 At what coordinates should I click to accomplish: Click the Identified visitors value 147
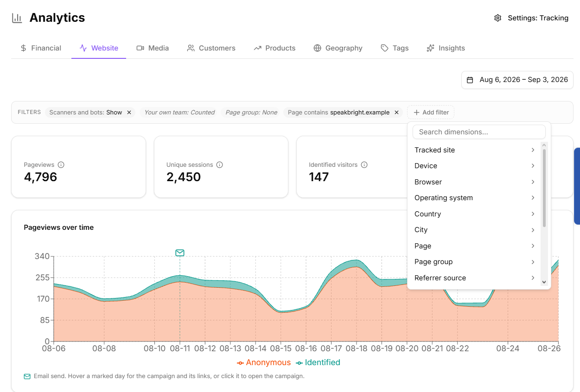319,177
